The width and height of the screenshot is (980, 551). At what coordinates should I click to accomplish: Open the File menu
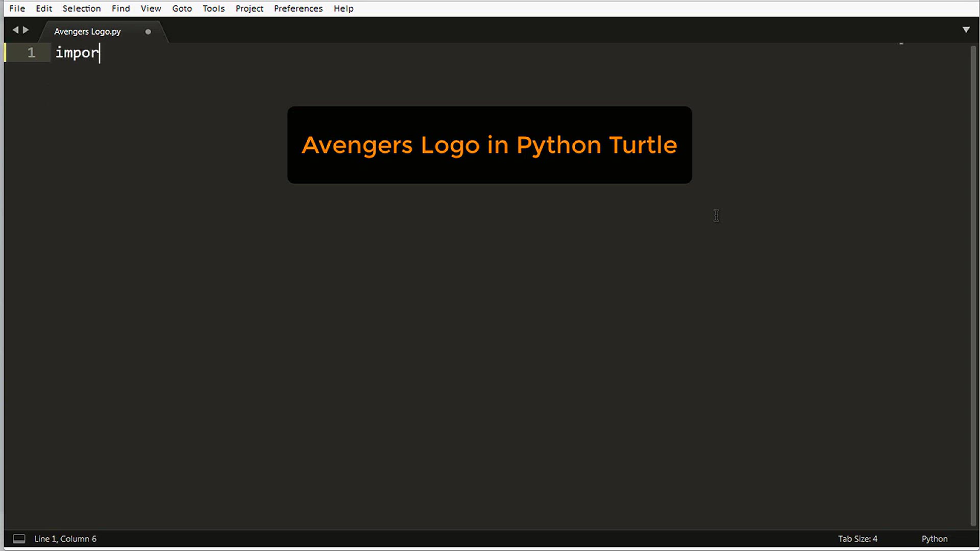click(17, 8)
